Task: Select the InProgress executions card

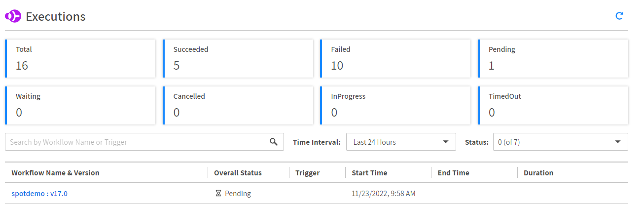Action: 395,105
